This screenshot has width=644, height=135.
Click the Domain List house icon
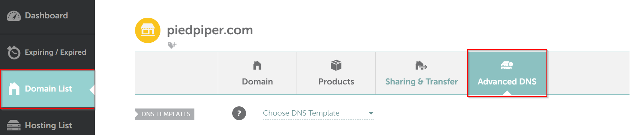14,88
